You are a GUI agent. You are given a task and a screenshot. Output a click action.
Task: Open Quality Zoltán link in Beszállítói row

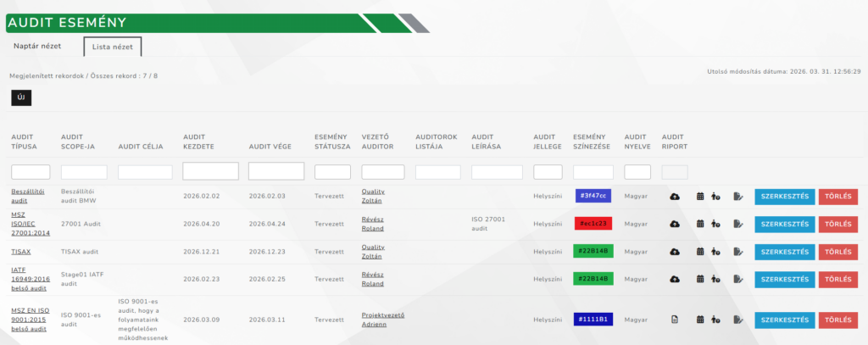coord(373,196)
